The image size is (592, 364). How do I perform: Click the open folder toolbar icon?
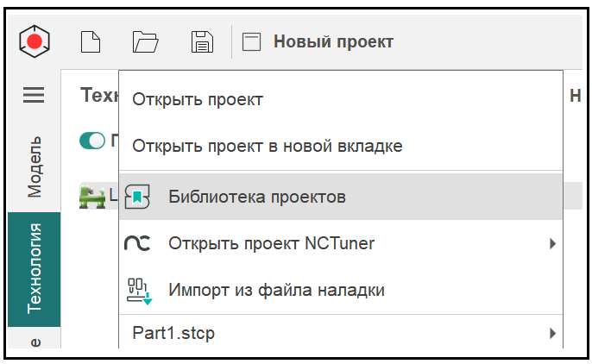[146, 41]
